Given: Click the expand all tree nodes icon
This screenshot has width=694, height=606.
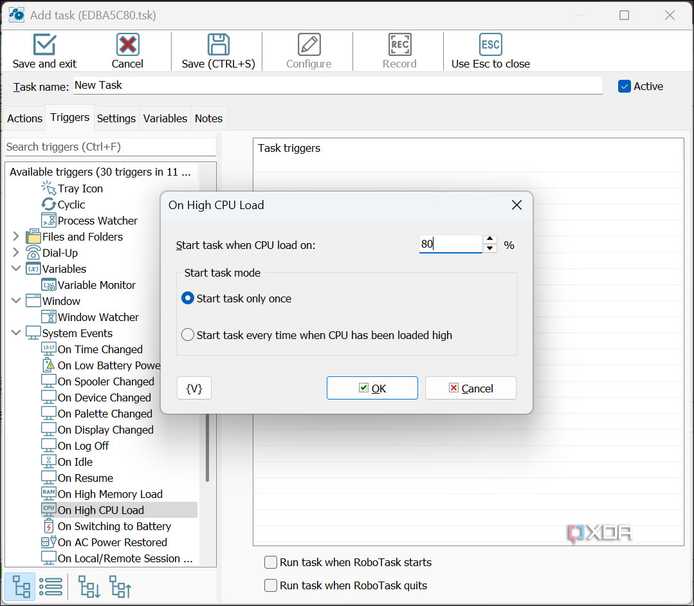Looking at the screenshot, I should (x=89, y=587).
